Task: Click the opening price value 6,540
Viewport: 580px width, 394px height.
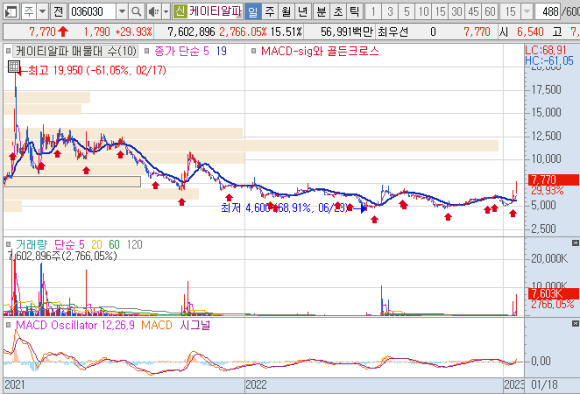Action: [x=530, y=32]
